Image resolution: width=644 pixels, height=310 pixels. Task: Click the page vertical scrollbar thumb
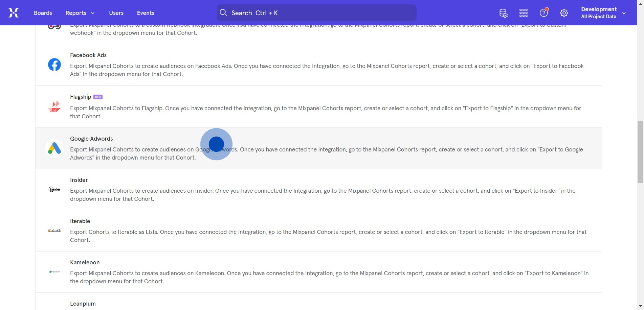pyautogui.click(x=640, y=151)
